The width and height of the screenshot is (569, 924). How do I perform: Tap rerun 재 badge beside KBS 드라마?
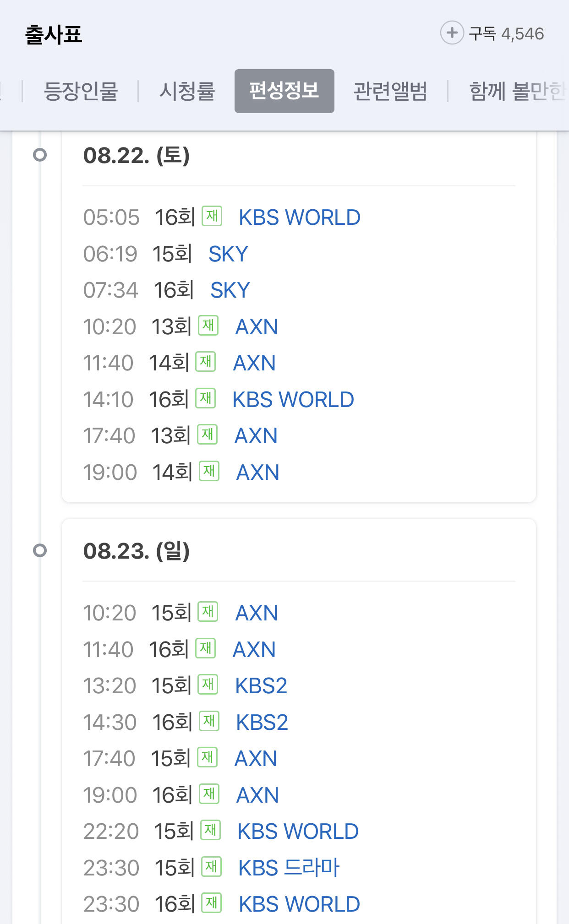[x=212, y=866]
